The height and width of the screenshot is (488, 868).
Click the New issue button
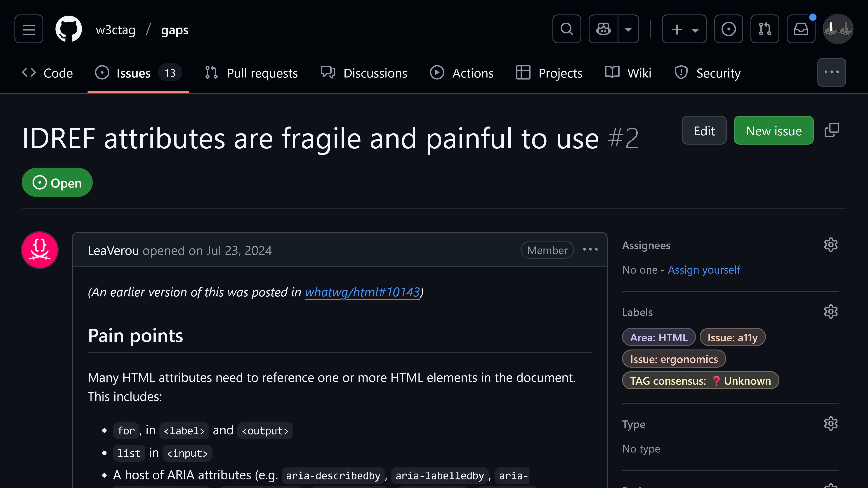tap(774, 130)
